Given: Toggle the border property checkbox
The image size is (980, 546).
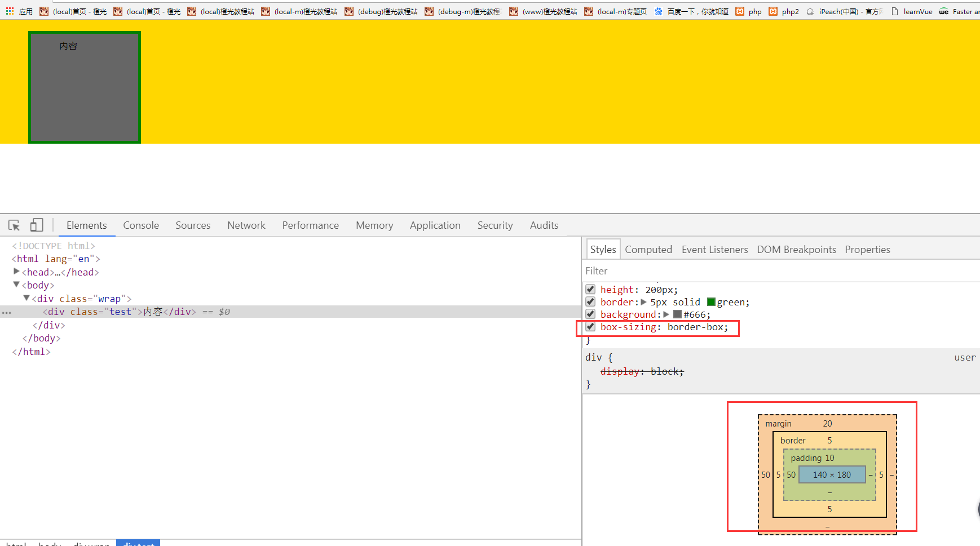Looking at the screenshot, I should coord(590,302).
